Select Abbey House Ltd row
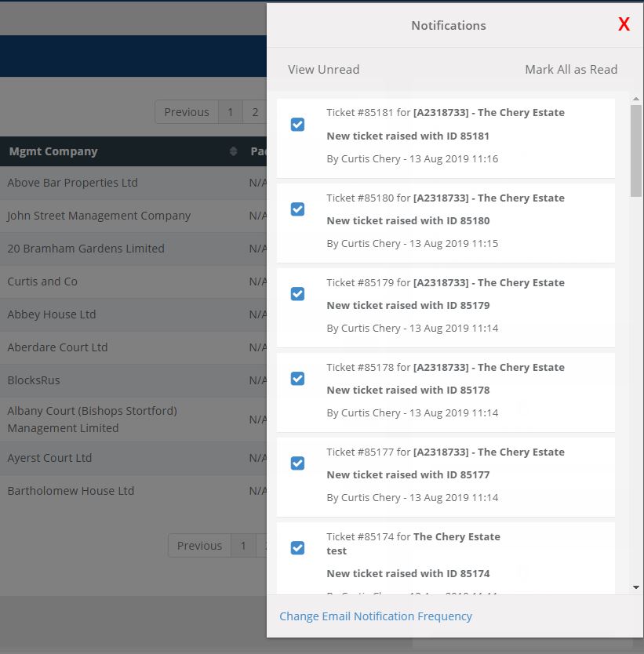Screen dimensions: 644x654 (133, 314)
